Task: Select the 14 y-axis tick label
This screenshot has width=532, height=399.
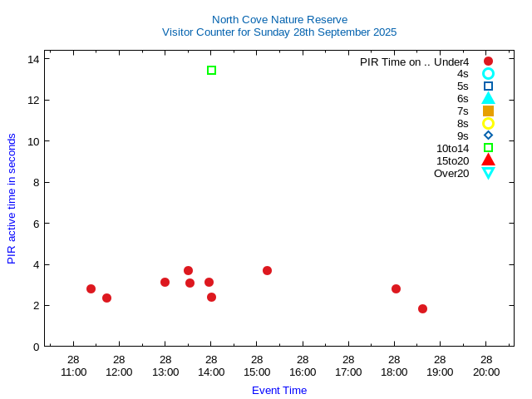Action: 33,59
